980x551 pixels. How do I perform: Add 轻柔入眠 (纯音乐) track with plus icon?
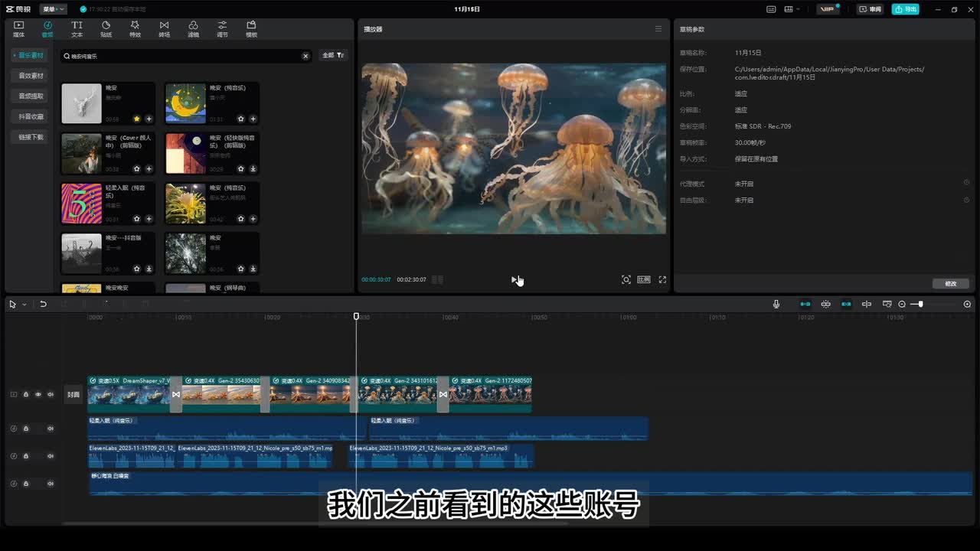click(x=149, y=219)
